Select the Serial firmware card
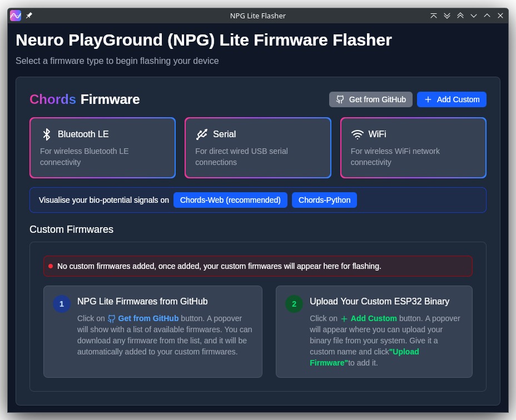Screen dimensions: 516x420 258,148
